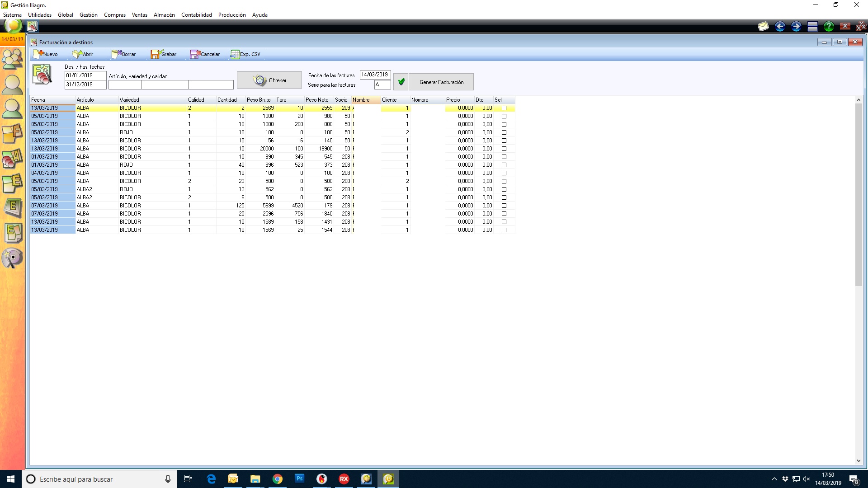Click the green orb start icon
The height and width of the screenshot is (488, 868).
tap(13, 26)
